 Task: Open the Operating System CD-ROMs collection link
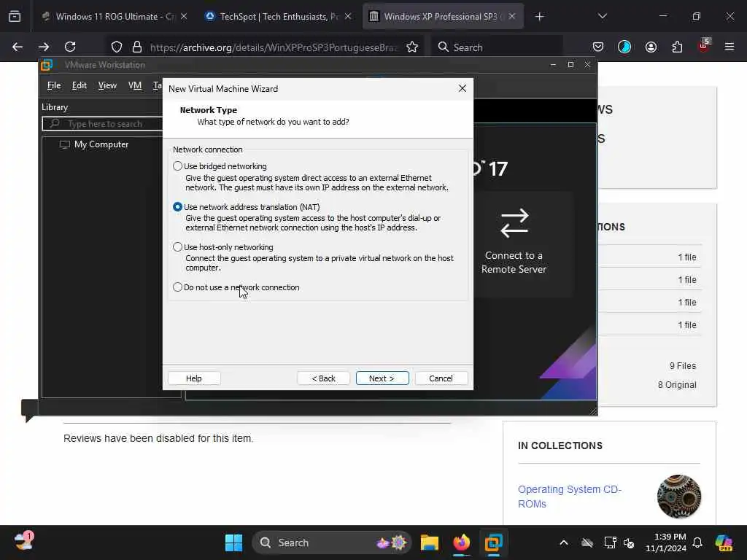pos(569,496)
